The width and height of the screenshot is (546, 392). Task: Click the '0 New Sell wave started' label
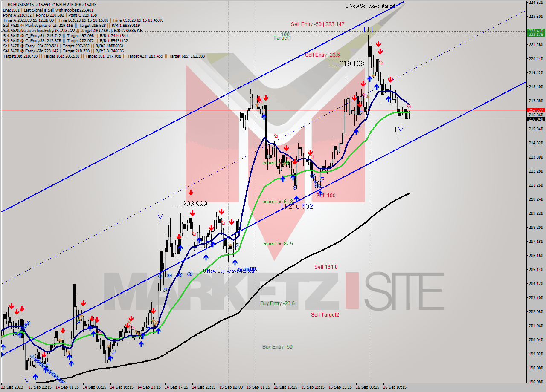click(x=370, y=6)
